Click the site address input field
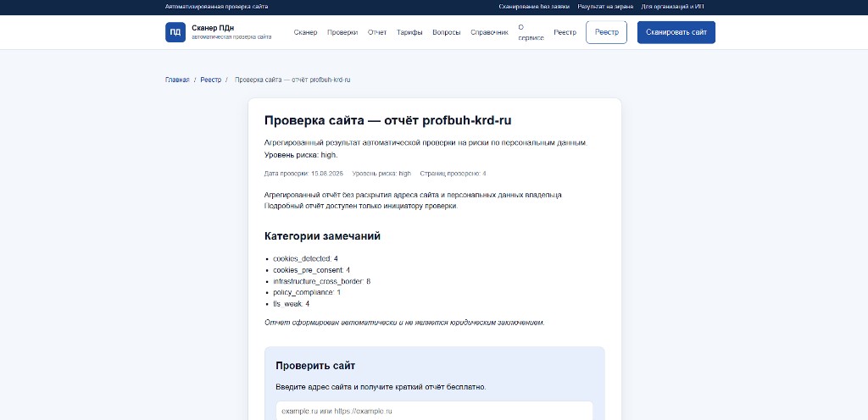868x420 pixels. click(x=434, y=412)
